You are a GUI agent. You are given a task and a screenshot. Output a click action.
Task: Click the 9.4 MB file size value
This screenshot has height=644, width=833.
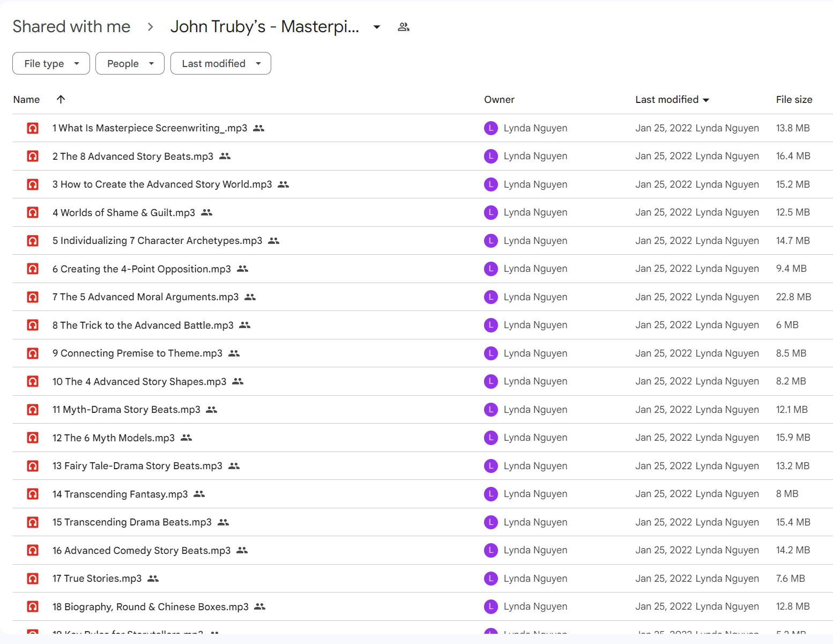pyautogui.click(x=791, y=269)
